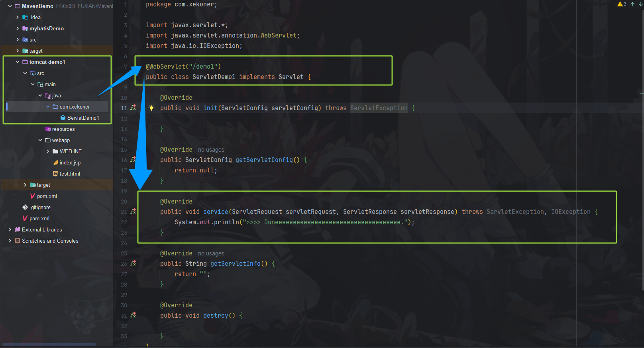This screenshot has height=348, width=644.
Task: Open test.html file
Action: click(x=70, y=174)
